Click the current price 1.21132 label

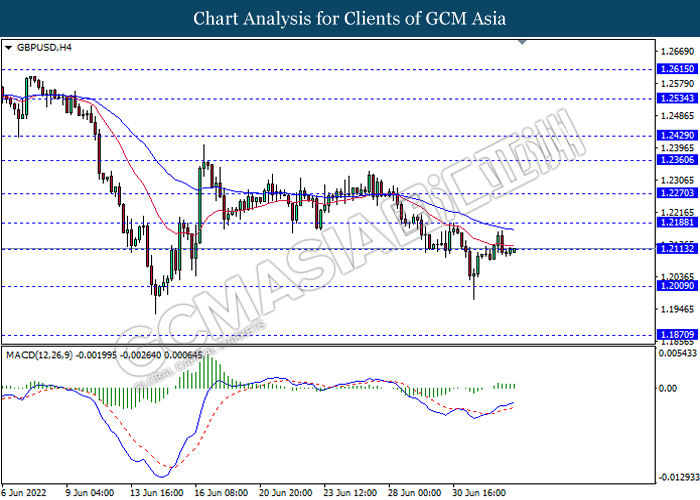(677, 249)
